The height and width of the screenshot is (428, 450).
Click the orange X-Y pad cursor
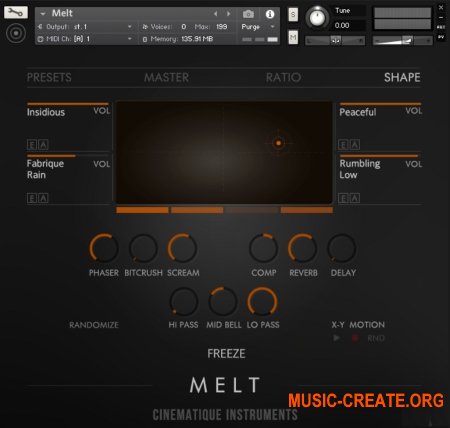pyautogui.click(x=278, y=143)
